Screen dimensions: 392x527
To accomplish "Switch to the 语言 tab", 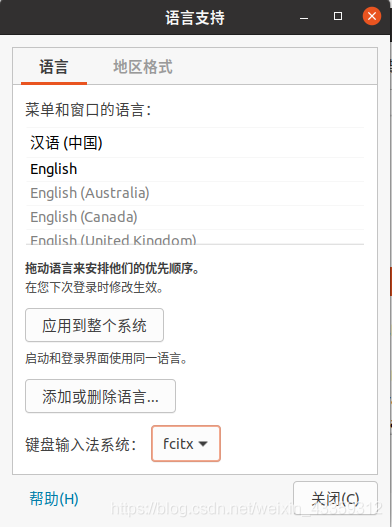I will click(54, 67).
